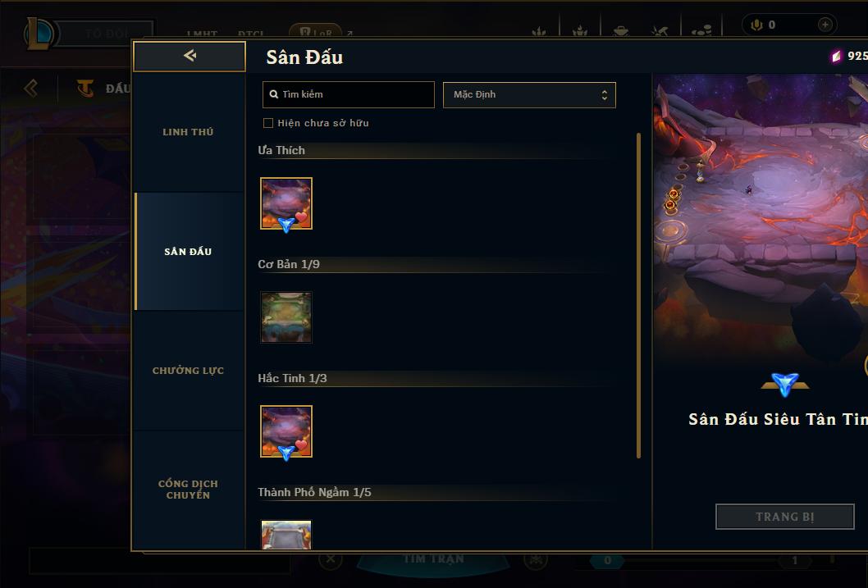The width and height of the screenshot is (868, 588).
Task: Click the heart icon on the Ưa Thích arena
Action: click(x=301, y=217)
